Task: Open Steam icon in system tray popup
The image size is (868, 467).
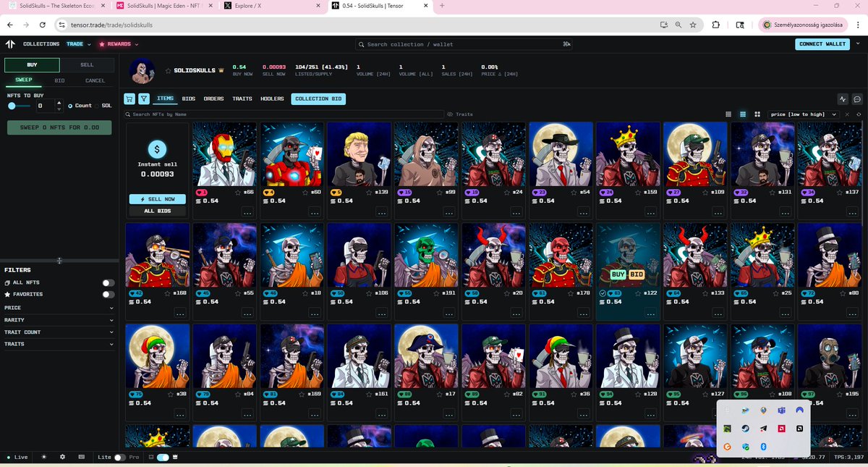Action: point(746,429)
